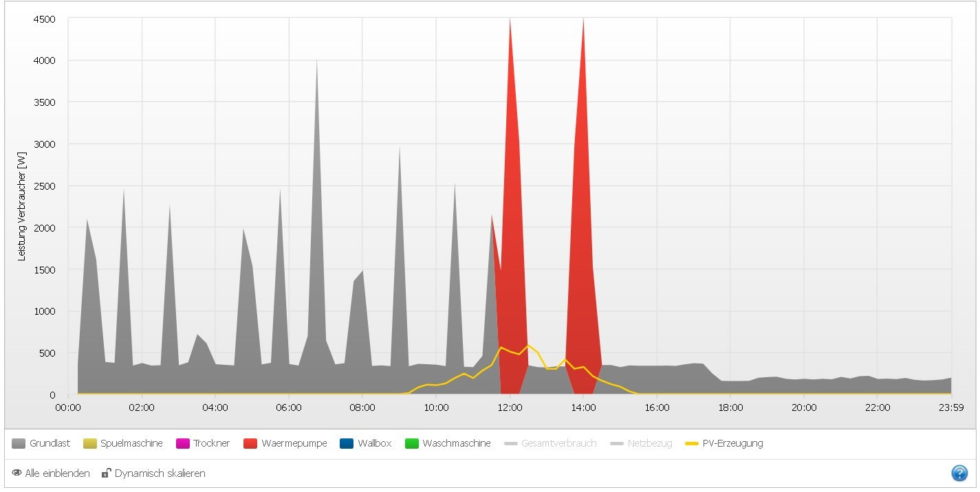Toggle the Spuelmaschine legend entry
This screenshot has width=980, height=492.
click(x=123, y=443)
